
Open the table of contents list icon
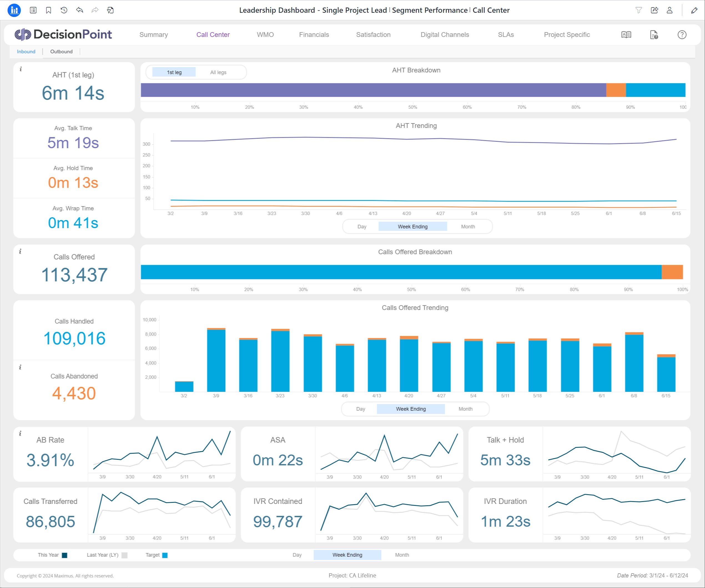pos(33,10)
